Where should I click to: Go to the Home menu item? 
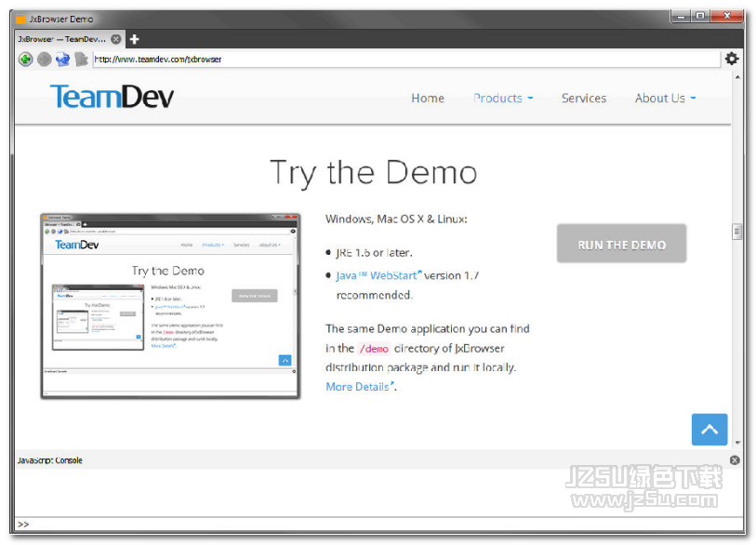[428, 99]
